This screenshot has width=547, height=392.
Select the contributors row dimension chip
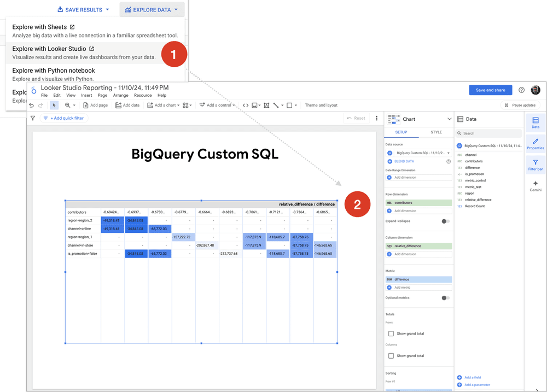418,203
